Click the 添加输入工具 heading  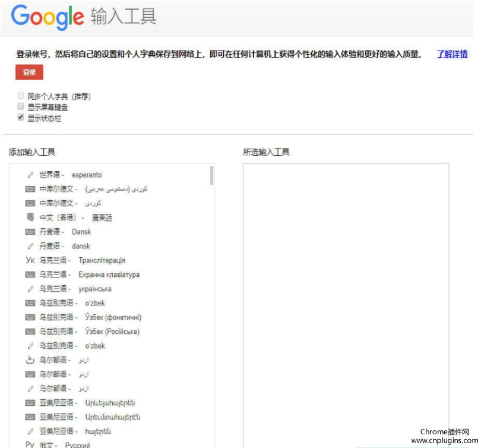click(32, 152)
